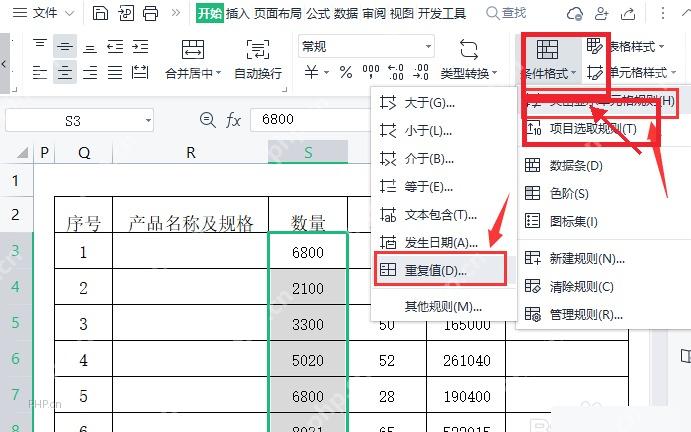The height and width of the screenshot is (432, 691).
Task: Choose 其他规则(M)... entry
Action: click(443, 306)
